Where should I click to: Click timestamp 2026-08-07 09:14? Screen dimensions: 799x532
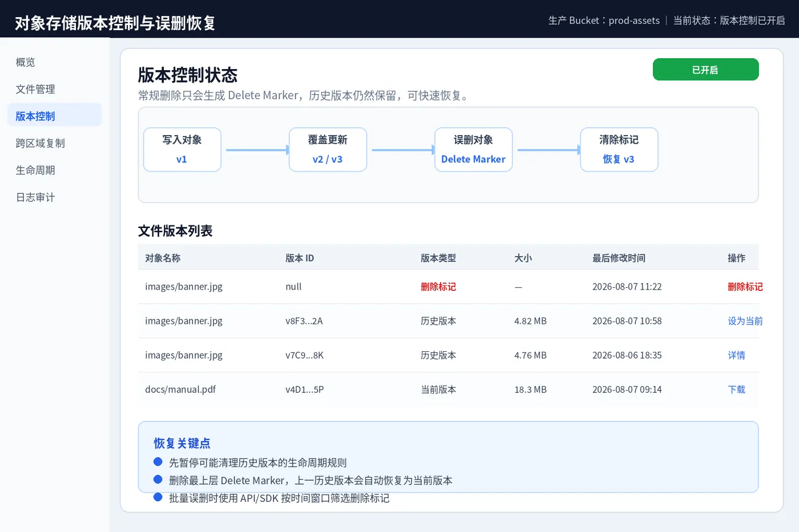click(627, 389)
